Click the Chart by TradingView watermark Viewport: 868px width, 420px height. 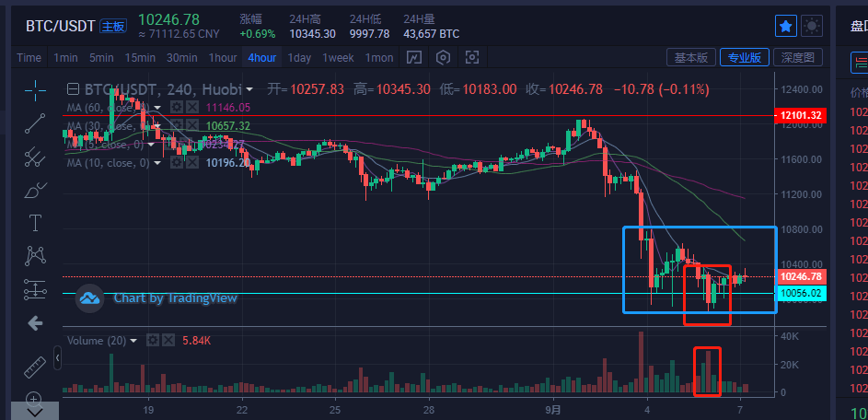click(x=157, y=298)
